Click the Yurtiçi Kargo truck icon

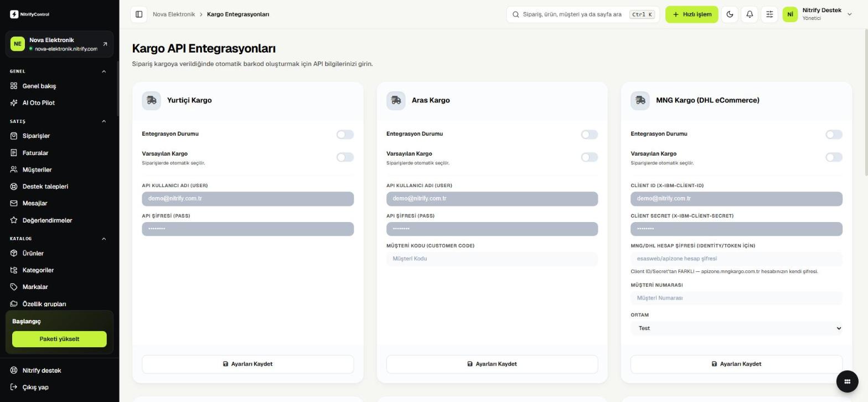click(x=151, y=101)
